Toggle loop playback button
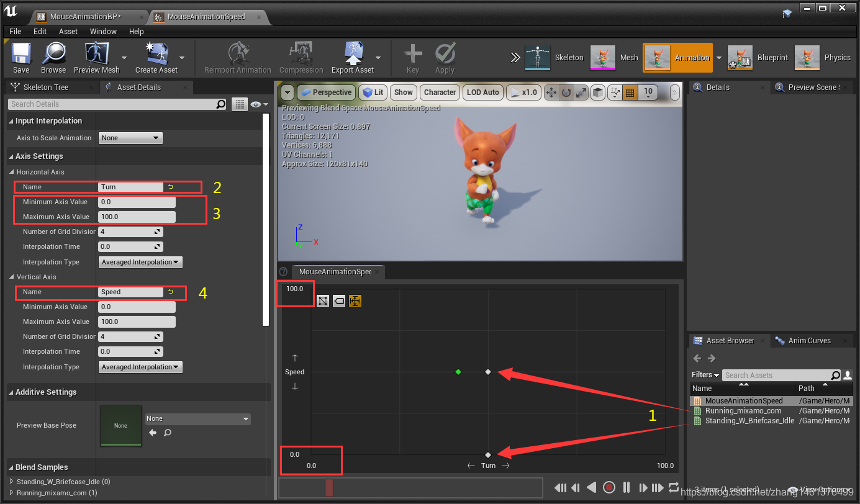Screen dimensions: 860x504 674,488
